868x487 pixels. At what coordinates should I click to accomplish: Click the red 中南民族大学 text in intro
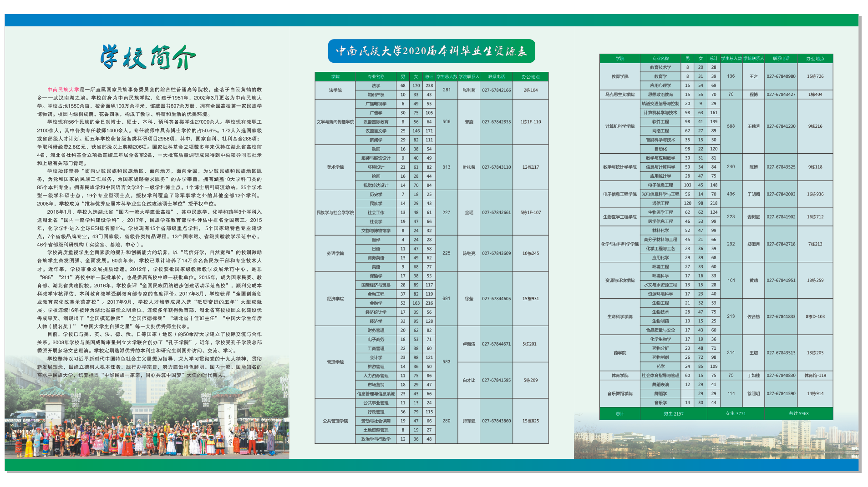(x=63, y=90)
